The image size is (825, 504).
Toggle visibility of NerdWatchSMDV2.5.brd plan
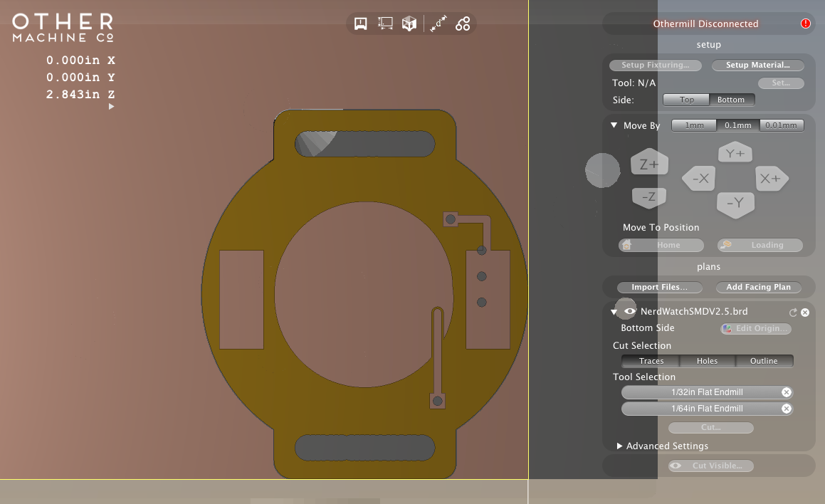(629, 312)
